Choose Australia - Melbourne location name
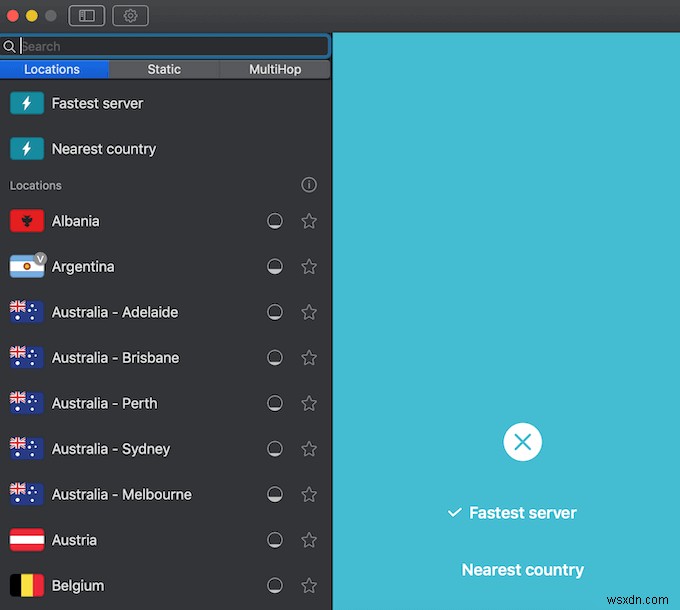Screen dimensions: 680x610 click(x=121, y=494)
